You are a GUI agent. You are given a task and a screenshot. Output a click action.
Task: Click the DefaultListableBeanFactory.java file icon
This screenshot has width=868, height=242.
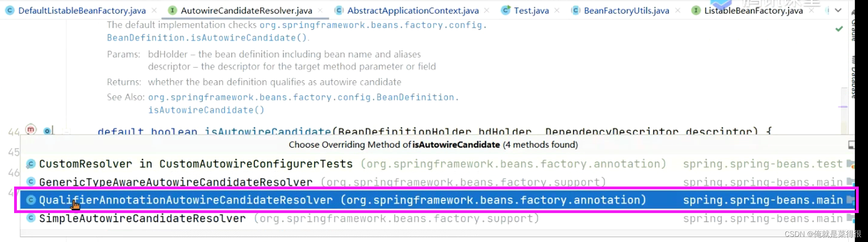pyautogui.click(x=10, y=10)
